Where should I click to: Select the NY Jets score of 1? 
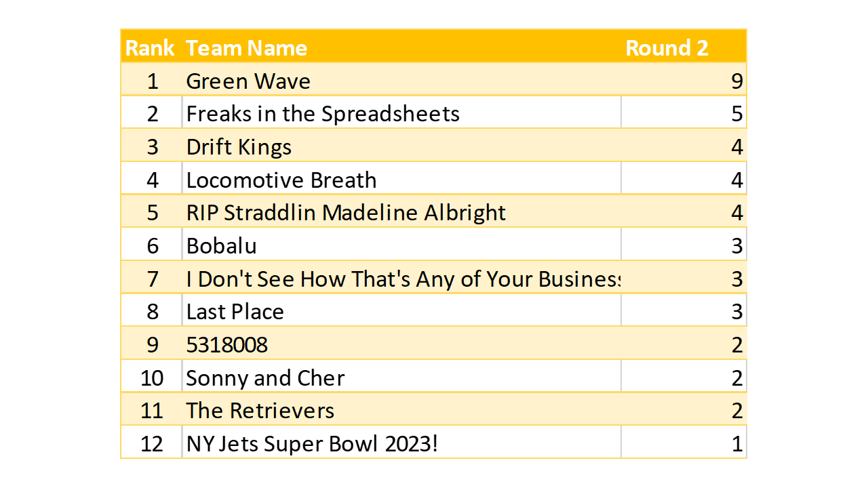pyautogui.click(x=737, y=444)
